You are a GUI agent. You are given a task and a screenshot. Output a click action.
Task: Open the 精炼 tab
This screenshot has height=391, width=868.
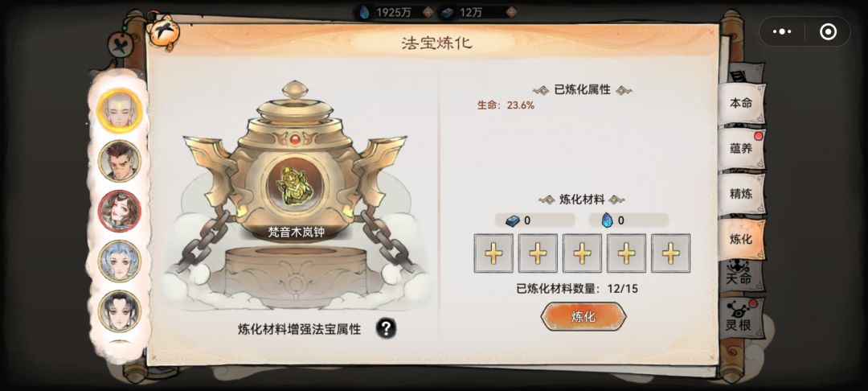pos(741,194)
